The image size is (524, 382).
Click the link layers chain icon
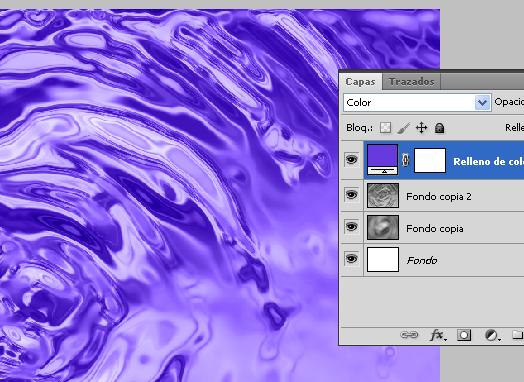(409, 335)
